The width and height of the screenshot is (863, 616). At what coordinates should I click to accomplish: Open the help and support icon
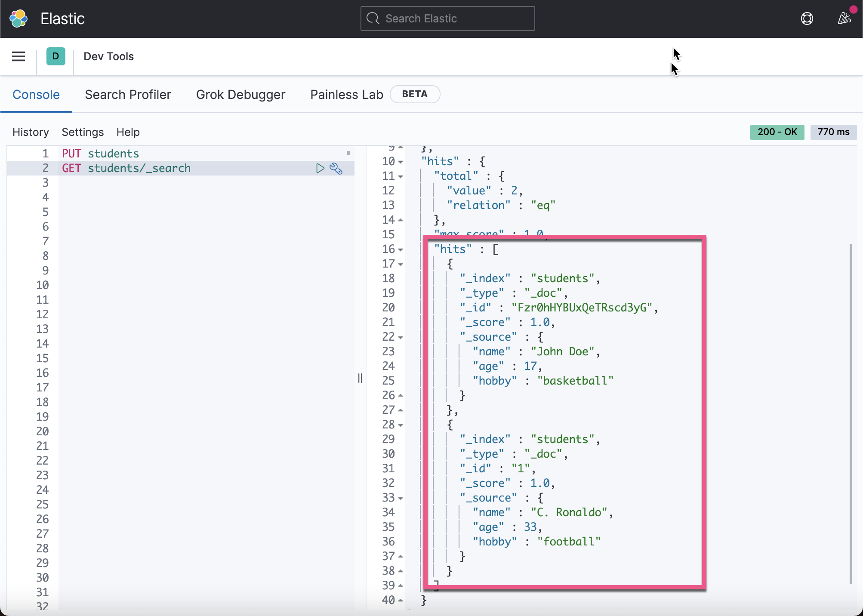tap(807, 18)
